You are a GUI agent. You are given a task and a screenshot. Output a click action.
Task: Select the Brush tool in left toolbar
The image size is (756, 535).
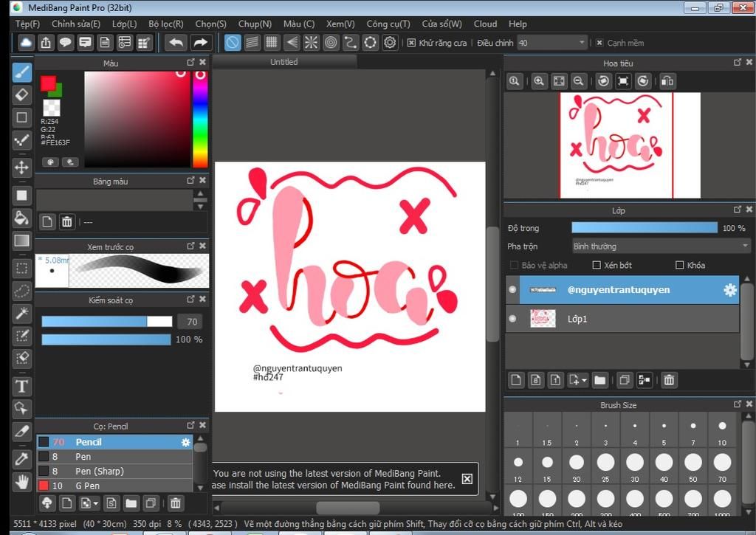pos(21,72)
